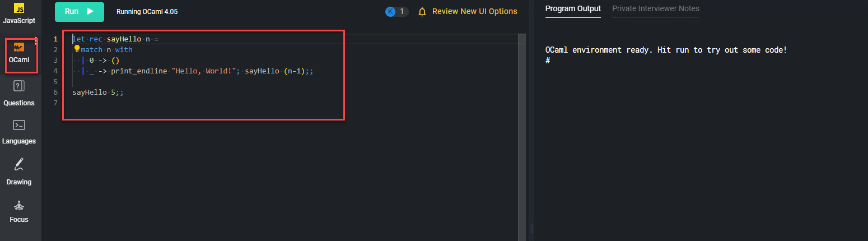
Task: Open the Private Interviewer Notes tab
Action: pyautogui.click(x=655, y=9)
